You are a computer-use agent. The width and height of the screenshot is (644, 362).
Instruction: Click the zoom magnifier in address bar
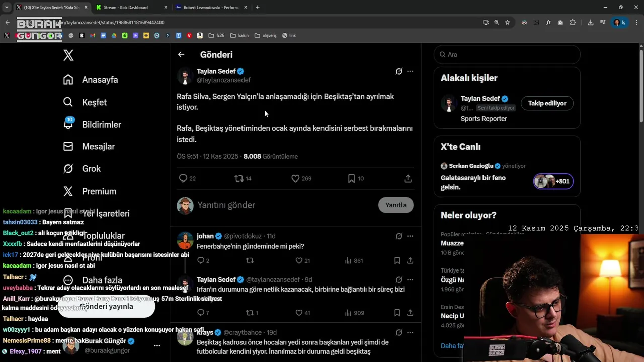(497, 22)
